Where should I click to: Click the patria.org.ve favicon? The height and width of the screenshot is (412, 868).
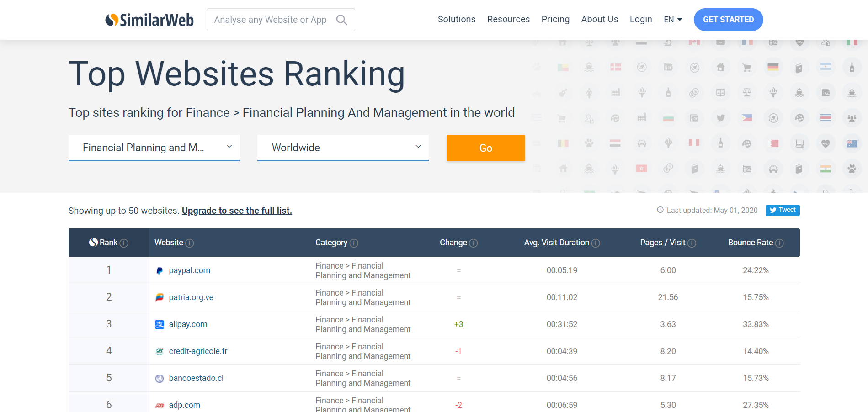[x=160, y=297]
